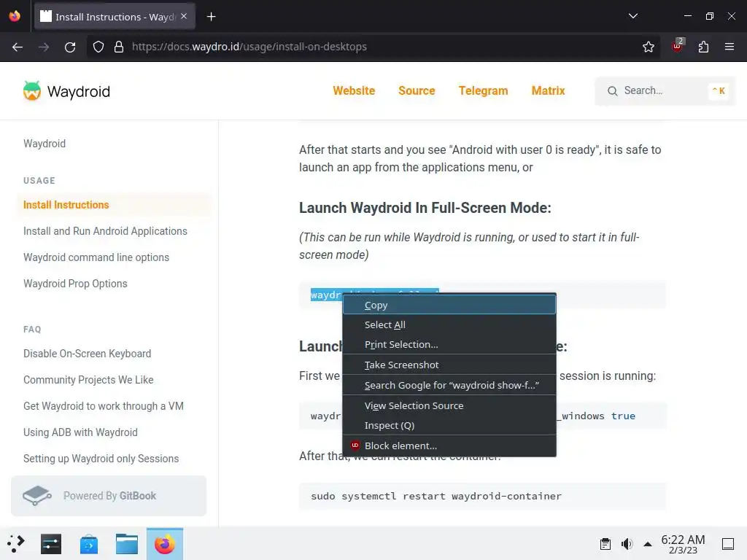Open the uBlock Origin extension icon

pyautogui.click(x=677, y=46)
